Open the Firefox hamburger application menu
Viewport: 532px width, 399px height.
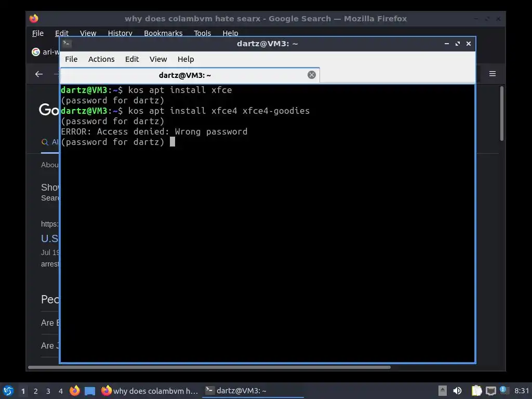point(493,74)
